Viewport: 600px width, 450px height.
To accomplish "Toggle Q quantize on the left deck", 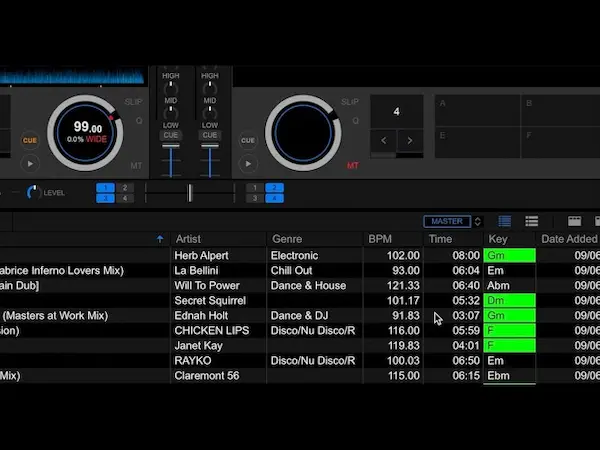I will [139, 121].
